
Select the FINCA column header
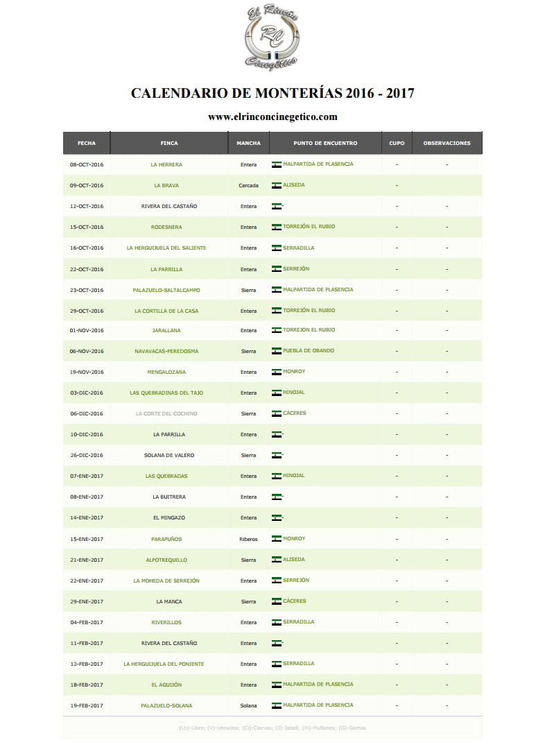[169, 143]
